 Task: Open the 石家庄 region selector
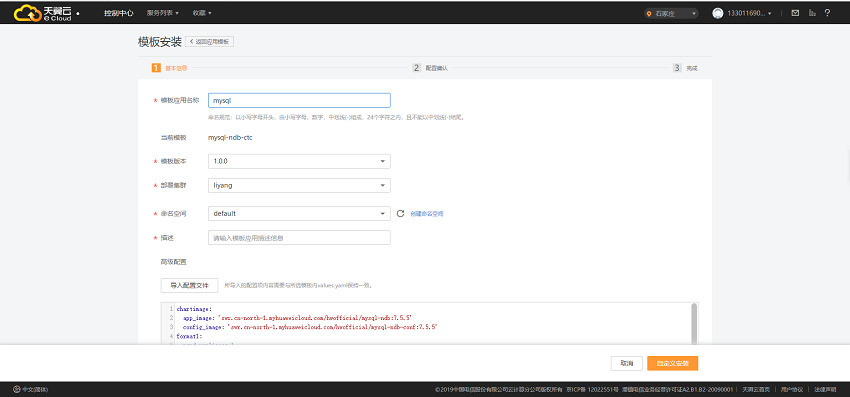click(671, 14)
